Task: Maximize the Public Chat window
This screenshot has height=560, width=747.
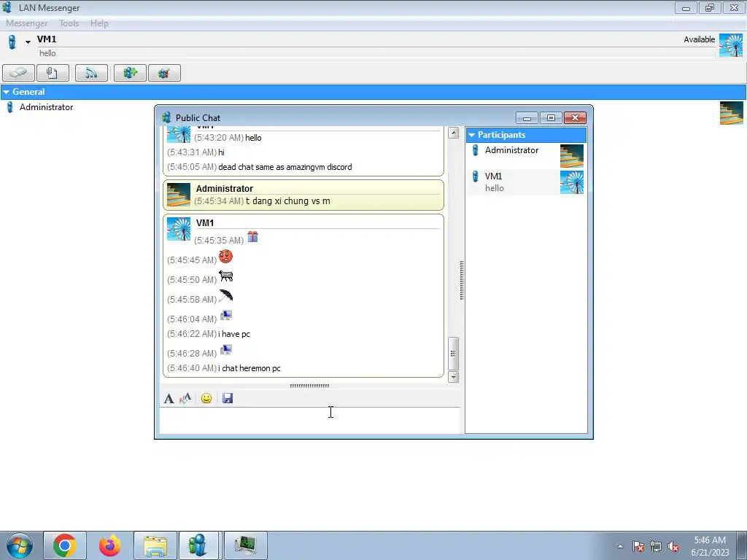Action: click(551, 117)
